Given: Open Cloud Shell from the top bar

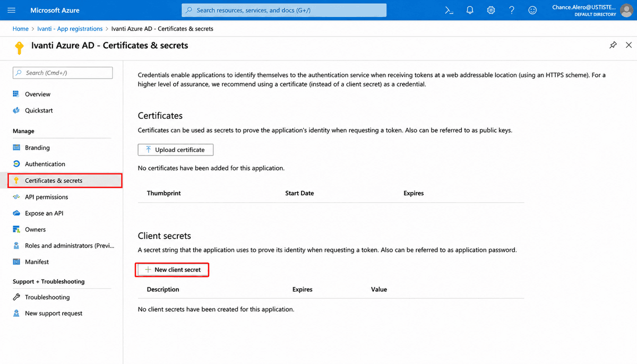Looking at the screenshot, I should [x=449, y=10].
